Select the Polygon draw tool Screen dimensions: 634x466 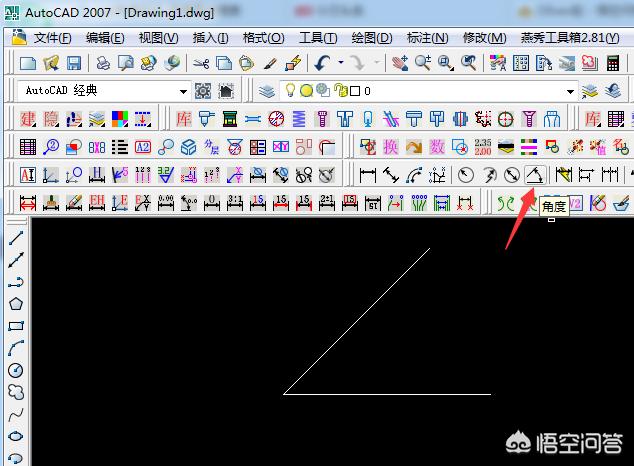pos(16,304)
